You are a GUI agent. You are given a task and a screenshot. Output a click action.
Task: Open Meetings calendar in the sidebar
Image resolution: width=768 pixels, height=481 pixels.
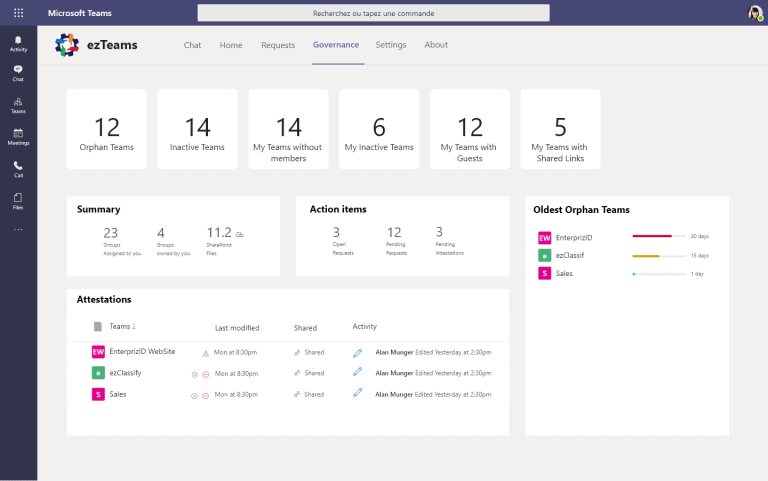(x=18, y=137)
